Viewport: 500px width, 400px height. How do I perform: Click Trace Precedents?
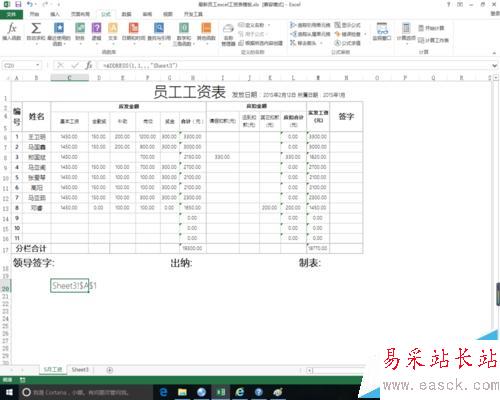310,25
